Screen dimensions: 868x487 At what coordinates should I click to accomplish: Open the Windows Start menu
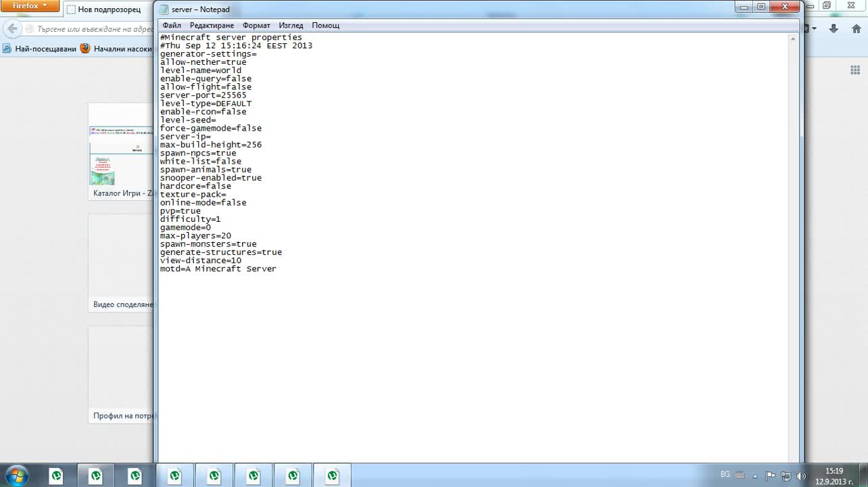click(x=16, y=475)
